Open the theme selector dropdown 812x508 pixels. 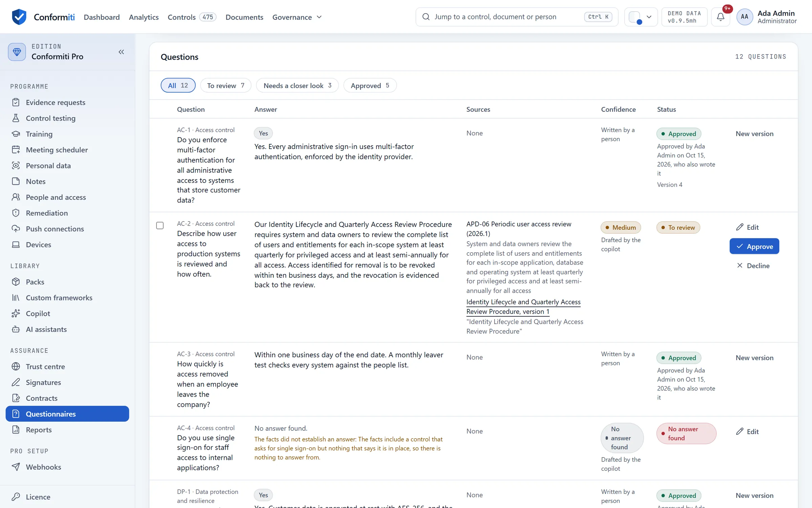(x=641, y=17)
